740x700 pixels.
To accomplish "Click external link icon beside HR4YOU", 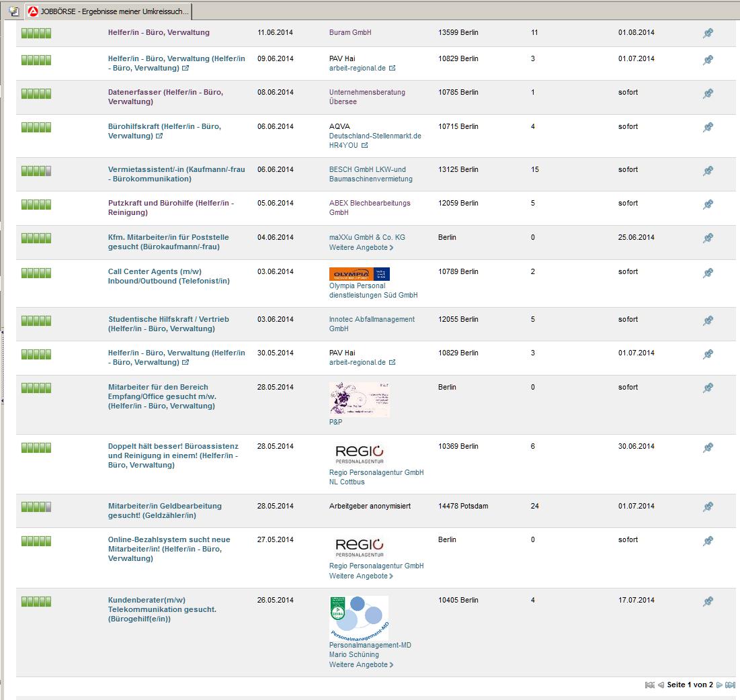I will (x=365, y=145).
